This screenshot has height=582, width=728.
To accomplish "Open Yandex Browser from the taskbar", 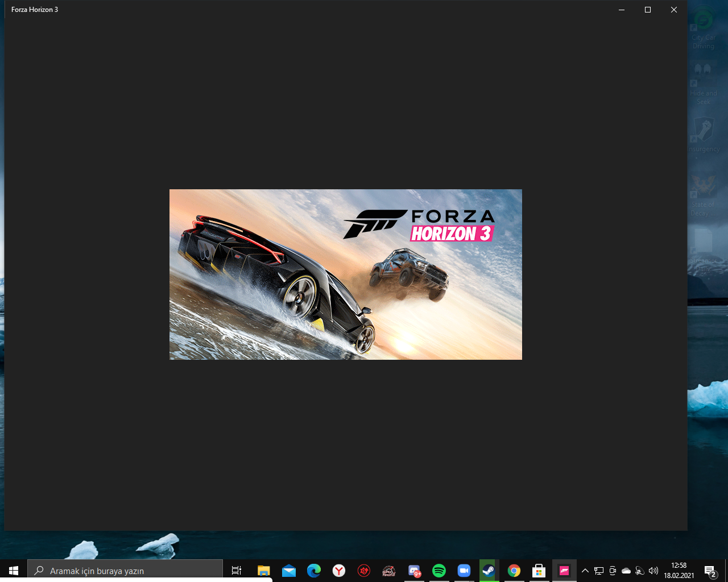I will [x=339, y=571].
